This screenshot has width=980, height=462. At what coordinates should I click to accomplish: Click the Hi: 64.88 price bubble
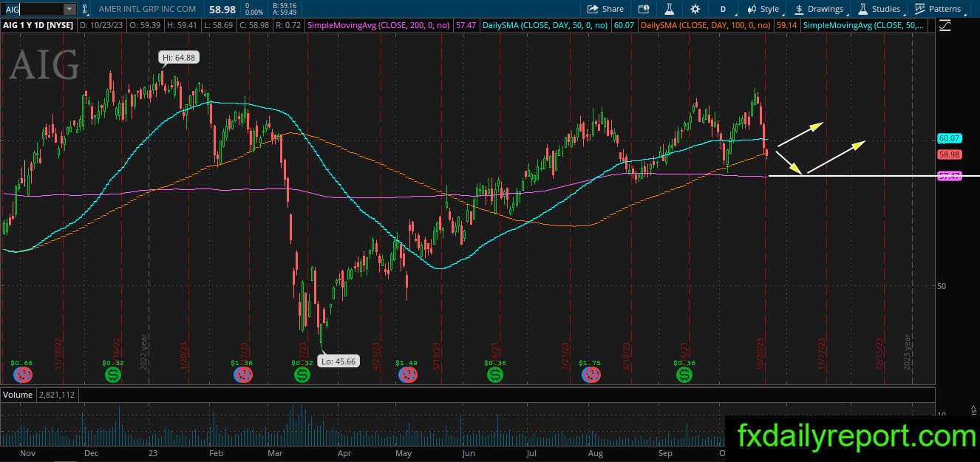178,57
